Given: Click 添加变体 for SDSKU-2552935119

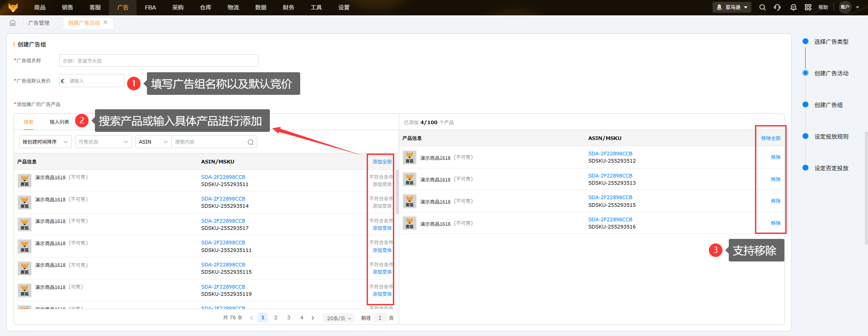Looking at the screenshot, I should [x=382, y=294].
